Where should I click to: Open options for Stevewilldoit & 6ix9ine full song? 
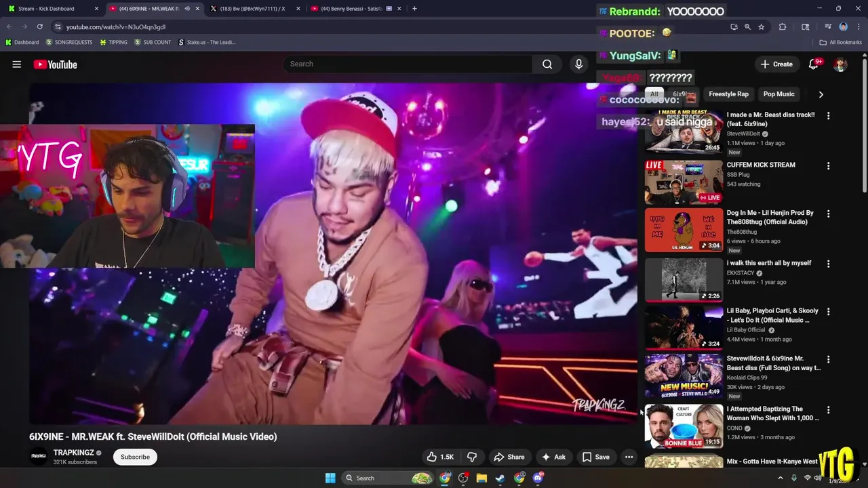click(x=828, y=360)
